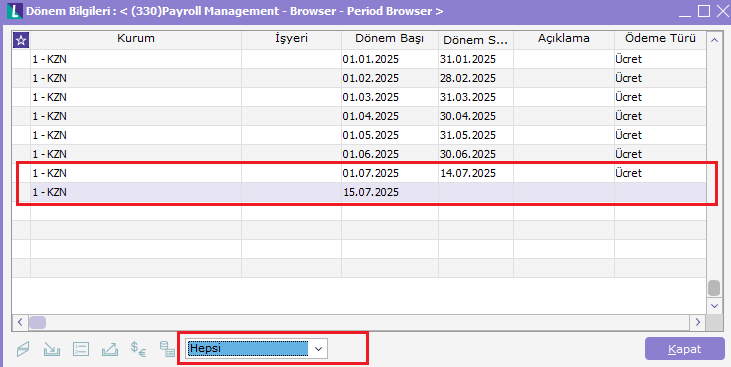Select the row starting 01.07.2025
Image resolution: width=731 pixels, height=367 pixels.
point(359,173)
